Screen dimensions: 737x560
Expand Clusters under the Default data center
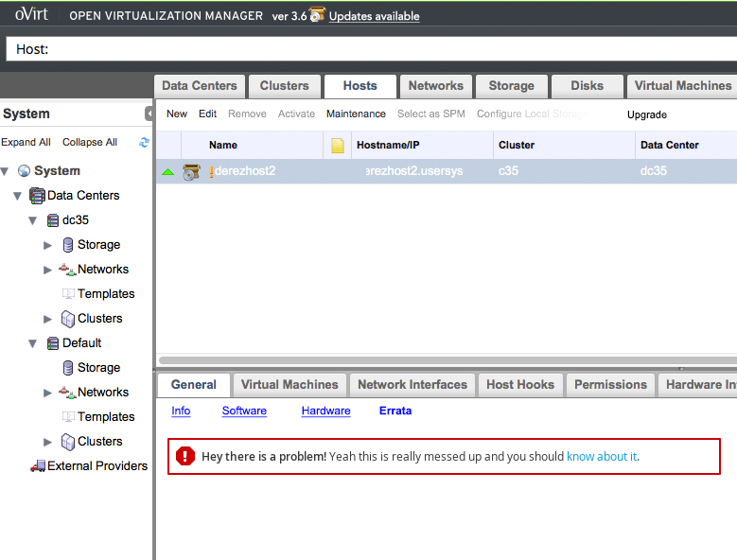coord(48,441)
